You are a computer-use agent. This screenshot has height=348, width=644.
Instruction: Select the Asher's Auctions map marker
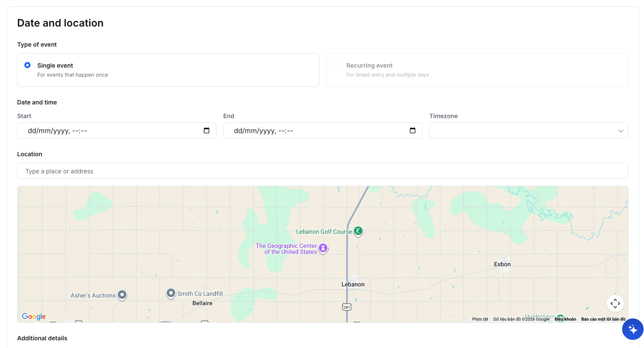[122, 294]
